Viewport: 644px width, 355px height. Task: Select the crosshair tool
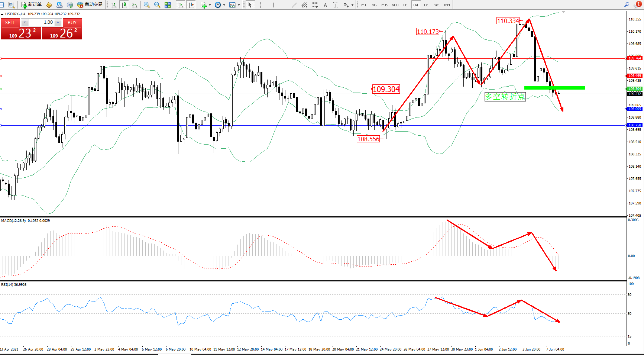261,5
